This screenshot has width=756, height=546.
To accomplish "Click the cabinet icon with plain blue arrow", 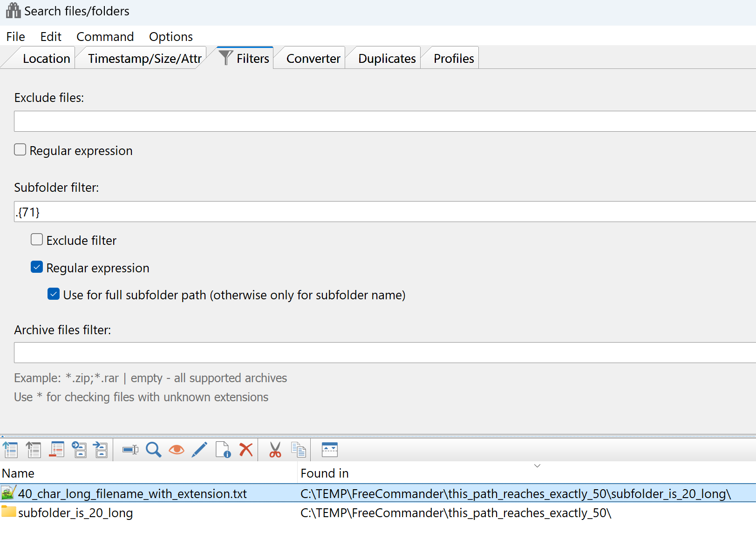I will point(101,450).
